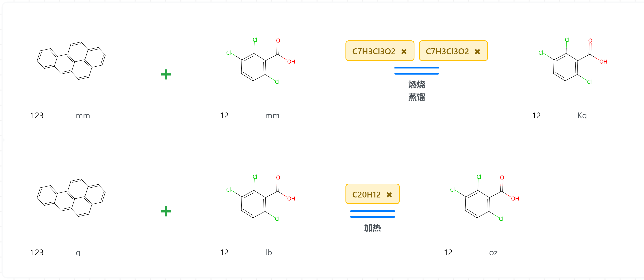Select the top-left polycyclic aromatic structure
644x280 pixels.
tap(71, 61)
